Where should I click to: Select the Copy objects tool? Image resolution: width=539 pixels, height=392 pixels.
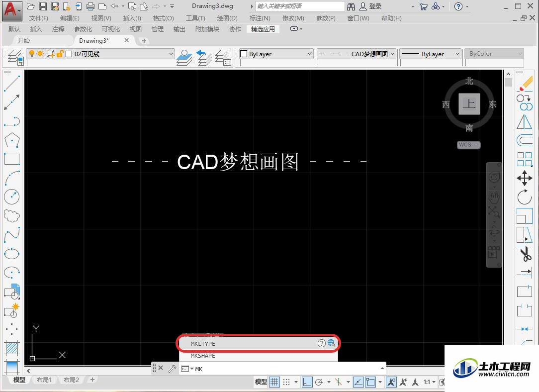click(x=525, y=102)
